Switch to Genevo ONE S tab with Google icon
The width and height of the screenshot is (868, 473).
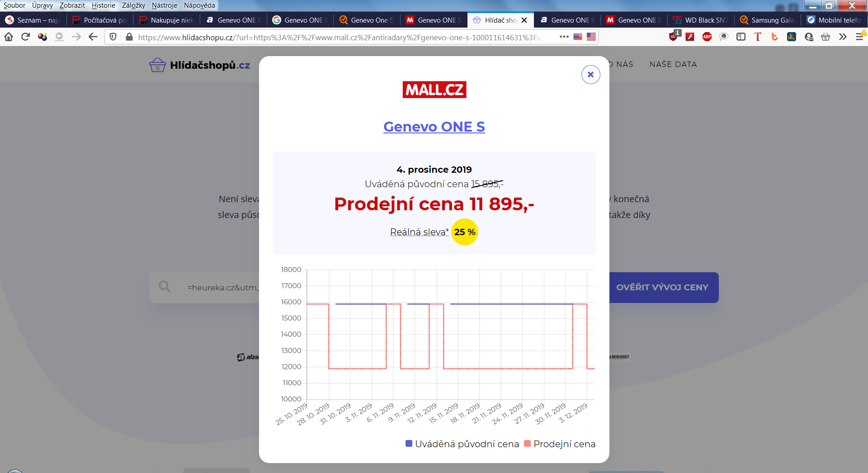click(301, 20)
